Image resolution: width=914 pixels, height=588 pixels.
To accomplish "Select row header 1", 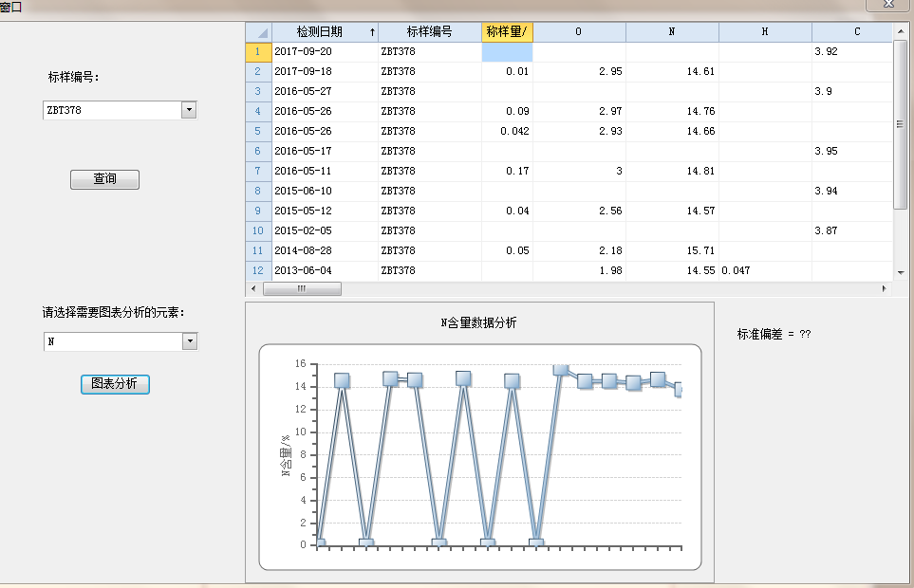I will click(258, 52).
